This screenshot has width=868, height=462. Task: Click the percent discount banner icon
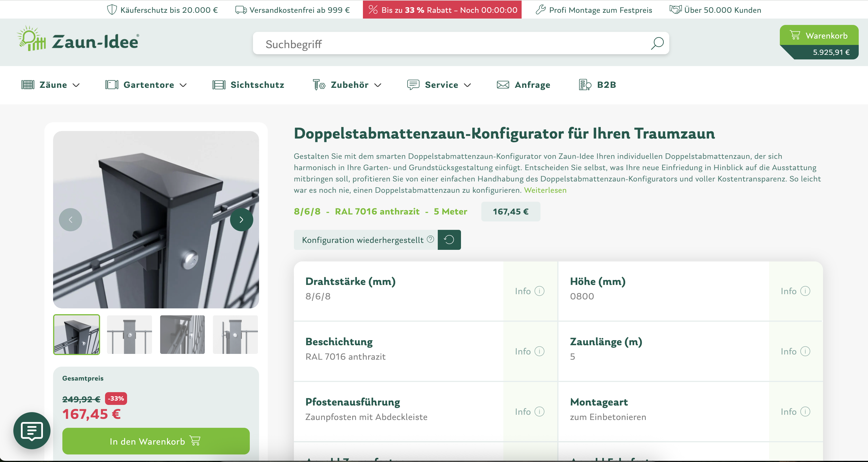pyautogui.click(x=373, y=10)
